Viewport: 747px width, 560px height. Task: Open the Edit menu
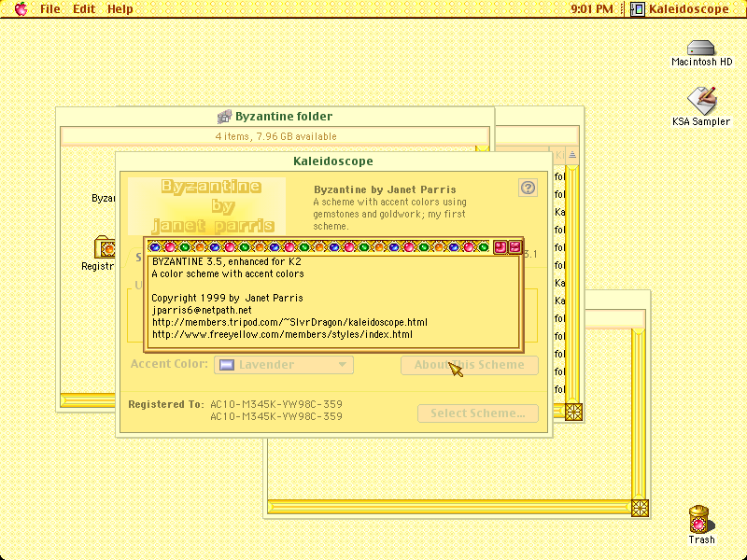click(84, 8)
